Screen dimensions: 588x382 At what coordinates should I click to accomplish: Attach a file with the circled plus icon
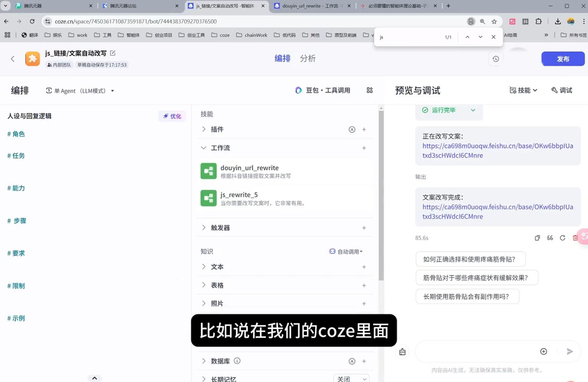[543, 351]
